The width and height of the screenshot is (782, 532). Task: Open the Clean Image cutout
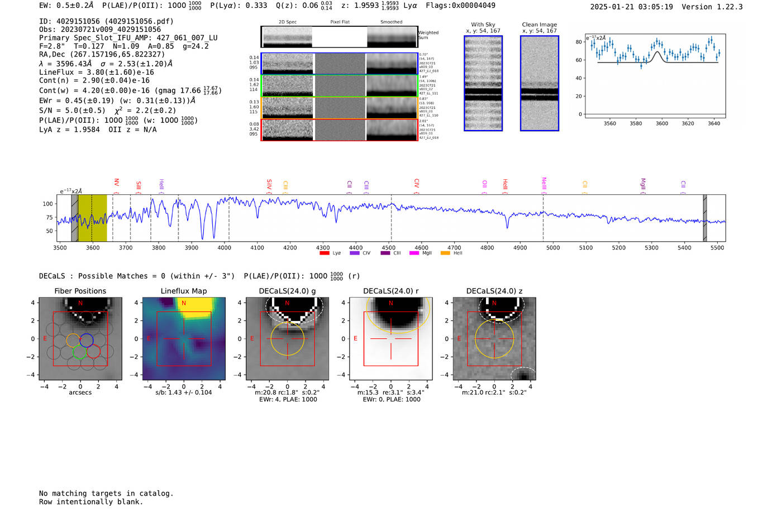(x=540, y=83)
